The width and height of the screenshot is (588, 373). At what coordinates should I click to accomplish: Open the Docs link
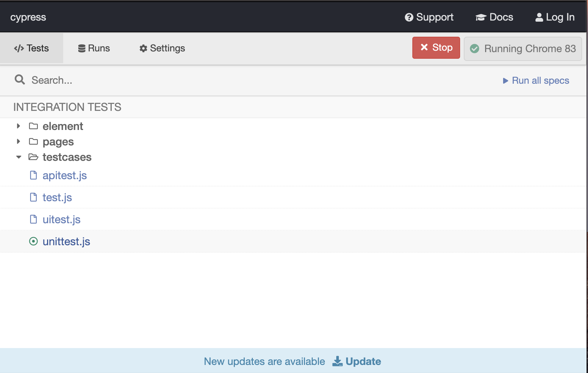494,17
